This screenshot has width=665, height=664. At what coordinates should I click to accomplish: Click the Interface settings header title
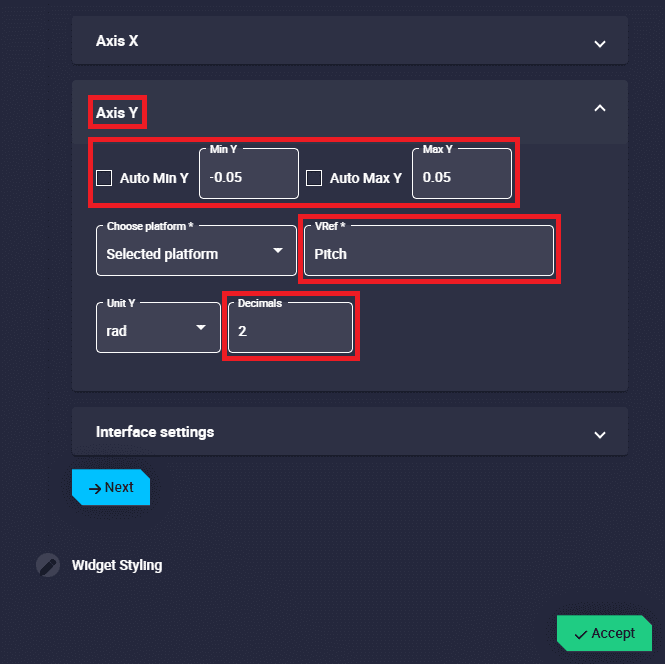155,432
